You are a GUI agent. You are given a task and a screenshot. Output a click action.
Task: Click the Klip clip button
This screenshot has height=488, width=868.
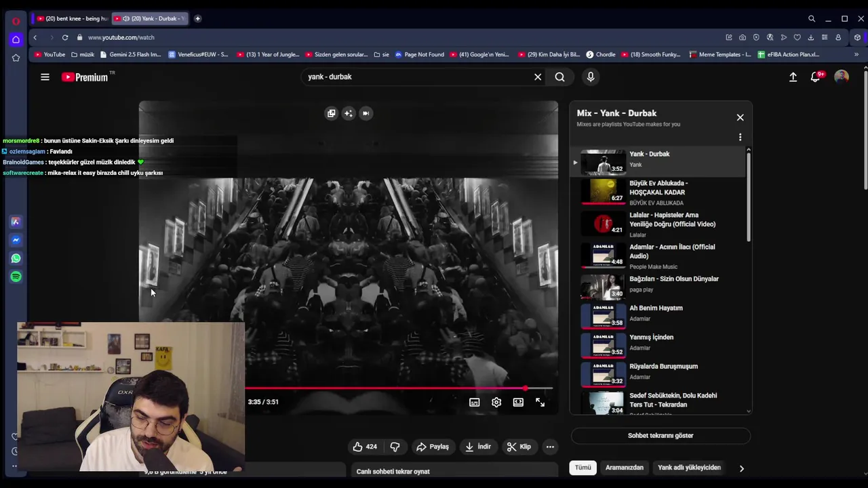(x=519, y=447)
